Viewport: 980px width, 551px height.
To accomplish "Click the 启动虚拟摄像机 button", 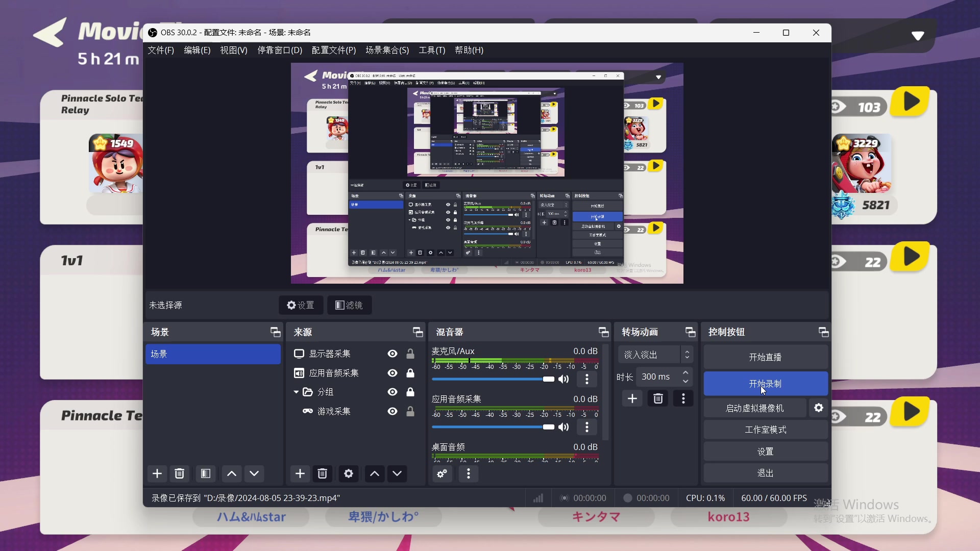I will [754, 408].
